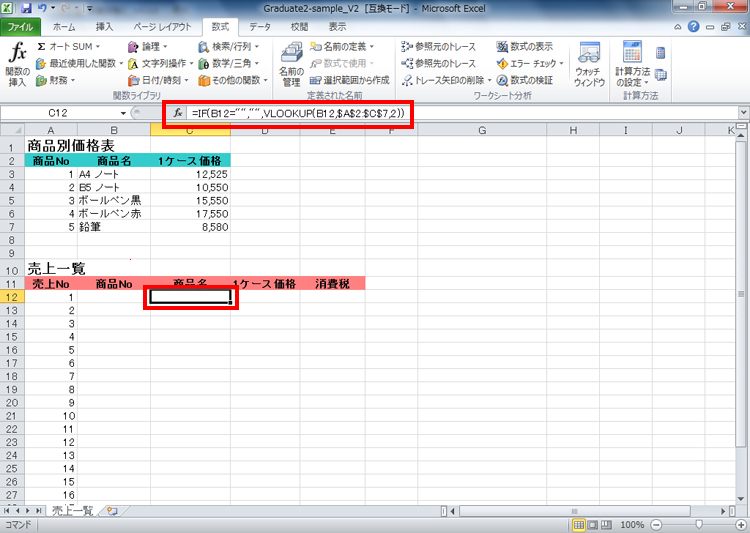Click the Calculate Now calculator icon
The image size is (750, 533).
[661, 53]
